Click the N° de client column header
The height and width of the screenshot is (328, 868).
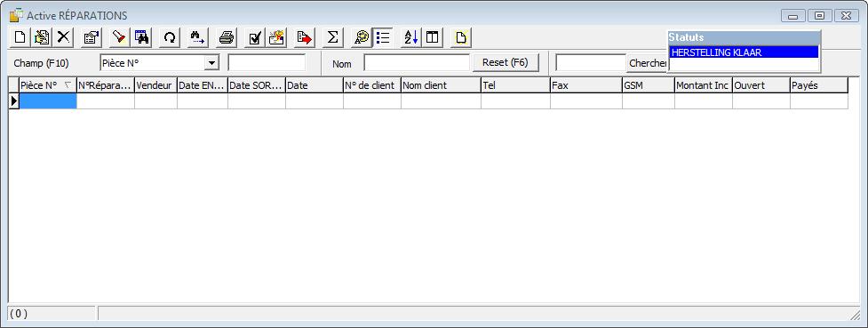click(371, 85)
